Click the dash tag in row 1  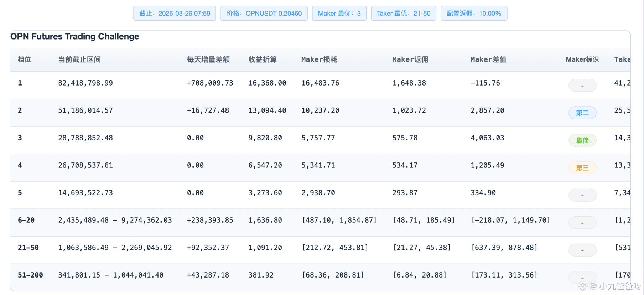pyautogui.click(x=582, y=86)
